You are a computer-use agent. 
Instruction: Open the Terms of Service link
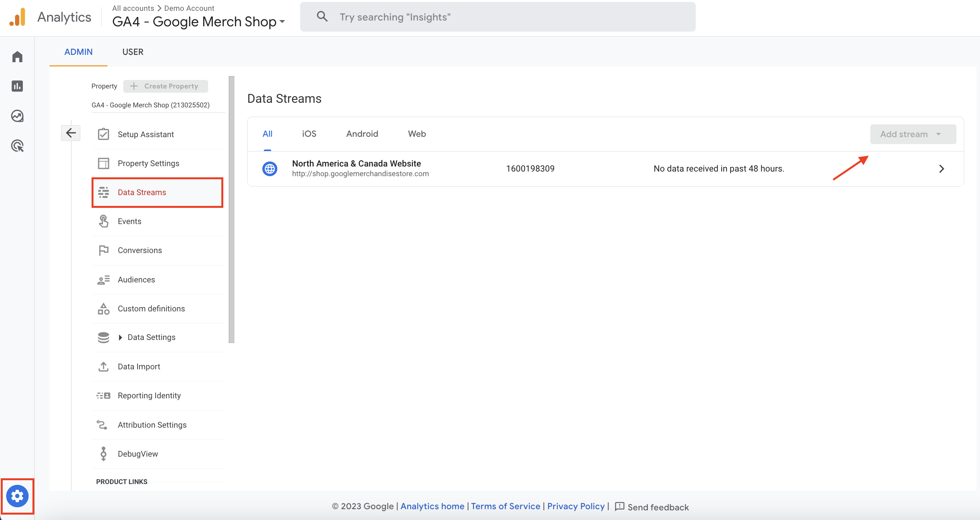click(x=506, y=506)
